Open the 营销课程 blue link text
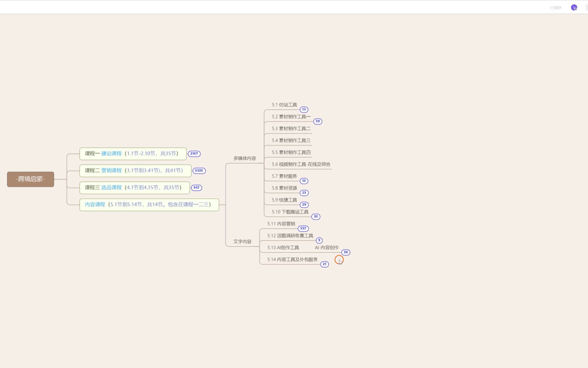 point(111,171)
